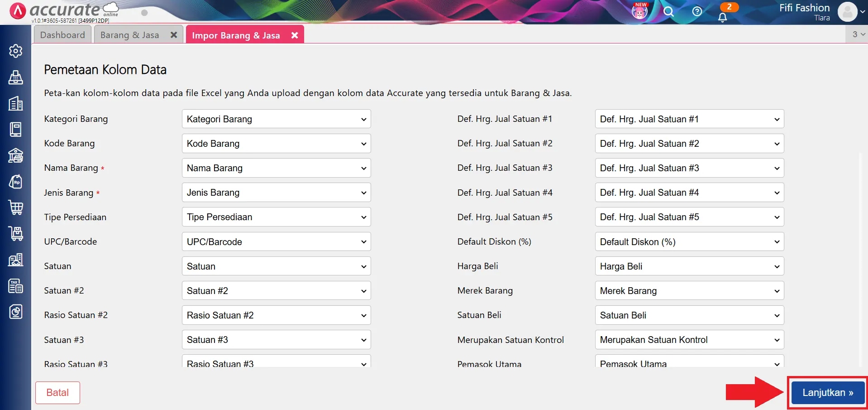The height and width of the screenshot is (410, 868).
Task: Open the settings gear in sidebar
Action: (16, 51)
